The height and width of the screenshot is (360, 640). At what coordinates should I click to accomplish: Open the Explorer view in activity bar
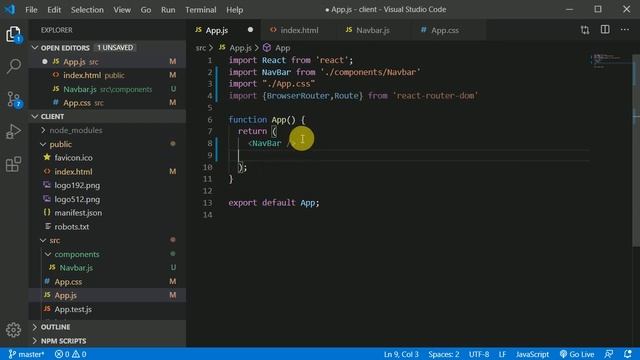(13, 34)
